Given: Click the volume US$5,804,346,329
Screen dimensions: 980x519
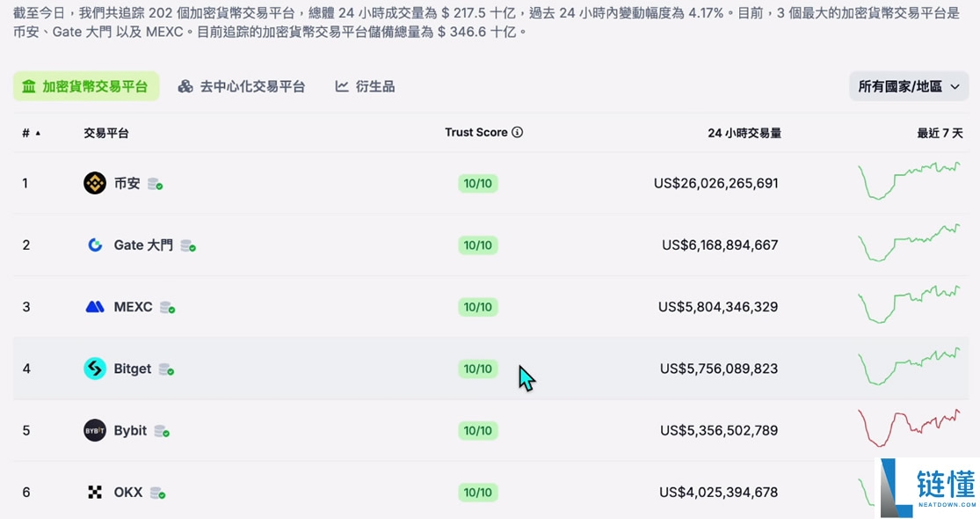Looking at the screenshot, I should tap(718, 307).
